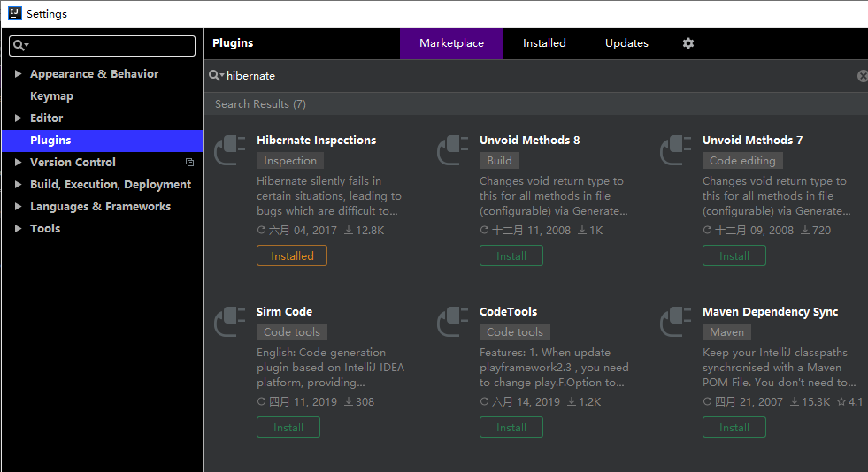
Task: Click the Inspection category tag
Action: [x=290, y=161]
